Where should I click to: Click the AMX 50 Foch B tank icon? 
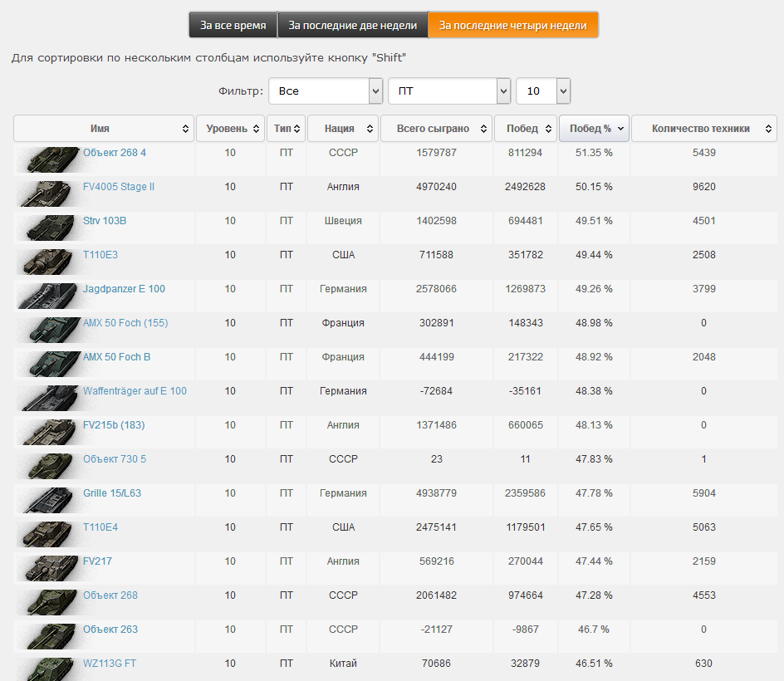tap(48, 364)
